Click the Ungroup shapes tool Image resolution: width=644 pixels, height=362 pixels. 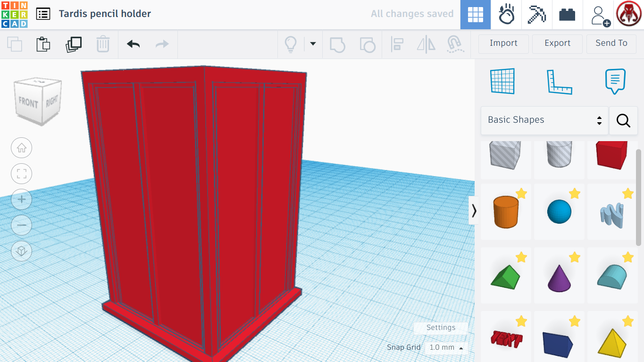(x=367, y=44)
